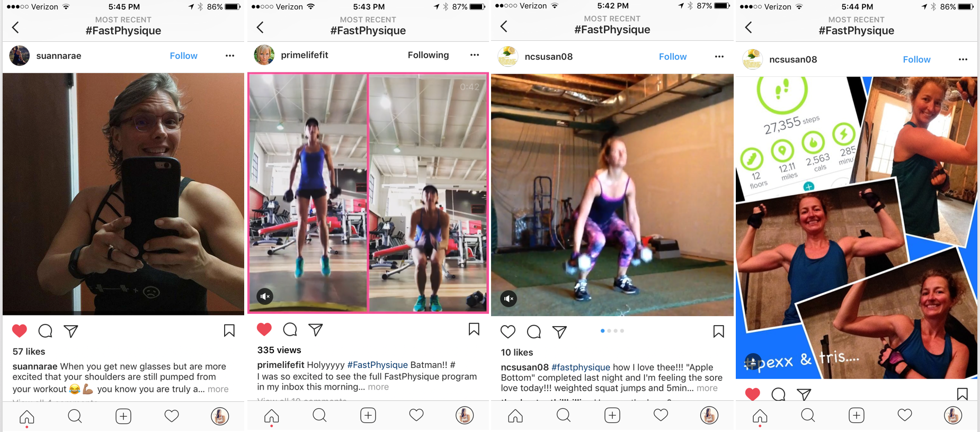The height and width of the screenshot is (432, 980).
Task: Expand primelifefit caption with more
Action: point(378,387)
